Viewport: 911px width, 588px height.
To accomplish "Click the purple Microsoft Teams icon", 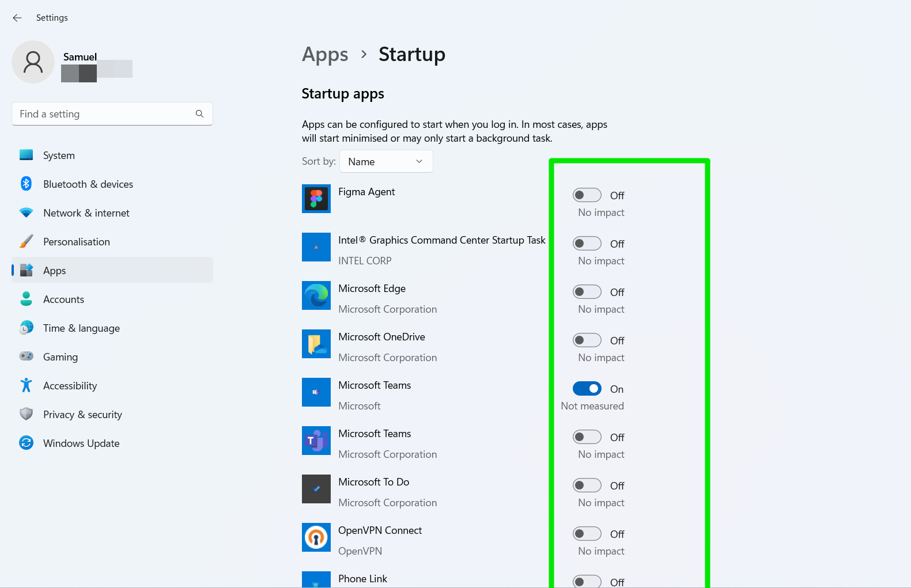I will click(316, 441).
